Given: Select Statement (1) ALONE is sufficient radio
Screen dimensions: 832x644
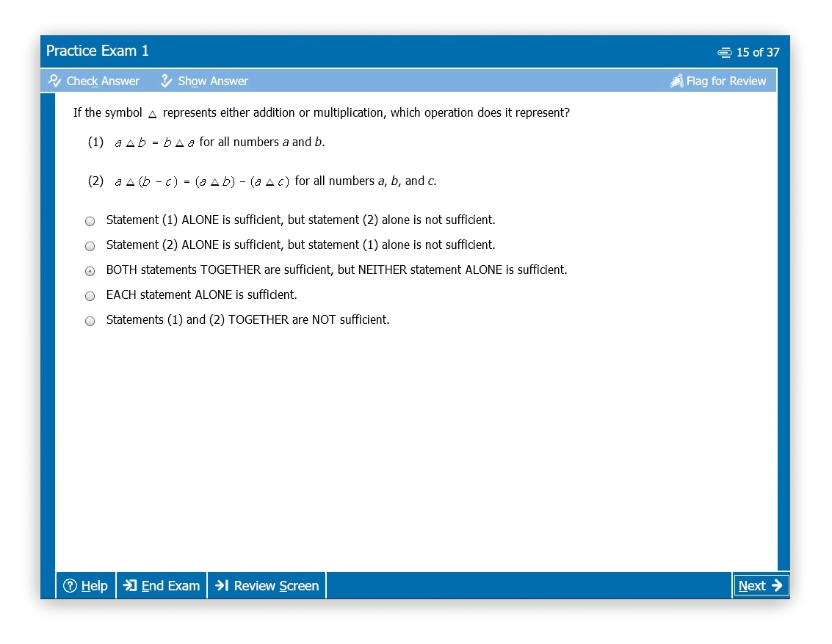Looking at the screenshot, I should pyautogui.click(x=90, y=221).
